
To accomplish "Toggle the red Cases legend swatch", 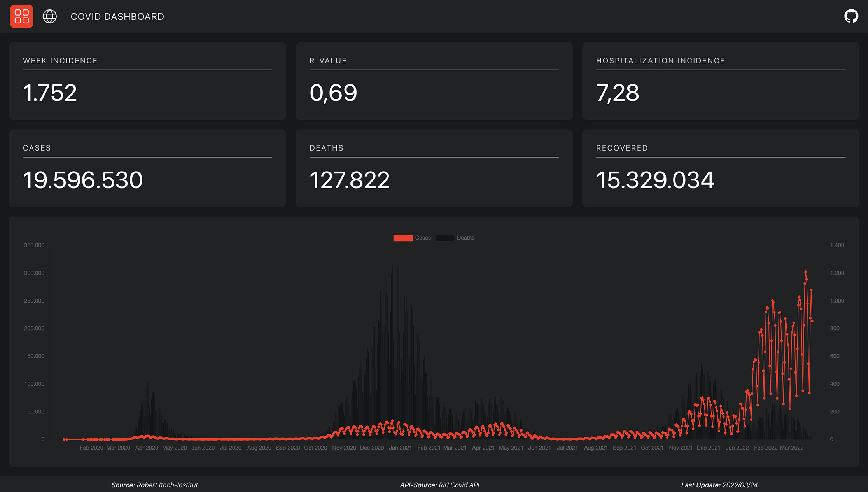I will [x=403, y=238].
